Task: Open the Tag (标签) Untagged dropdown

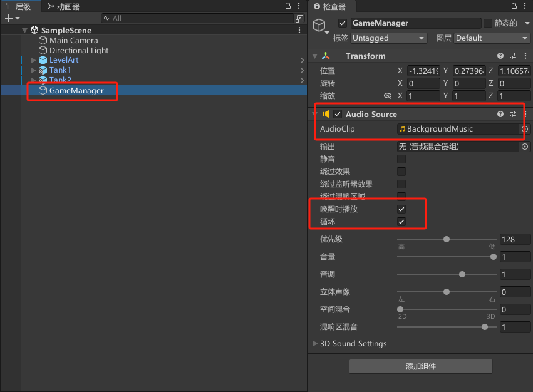Action: tap(388, 38)
